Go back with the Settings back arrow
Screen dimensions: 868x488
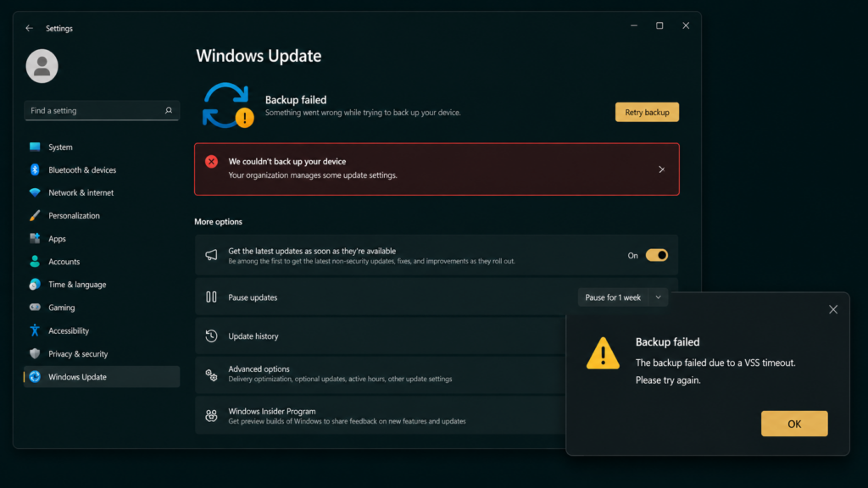pos(30,28)
